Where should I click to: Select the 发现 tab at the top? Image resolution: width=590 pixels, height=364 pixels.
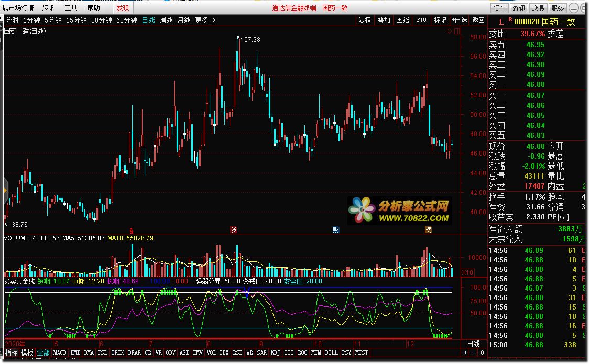123,8
